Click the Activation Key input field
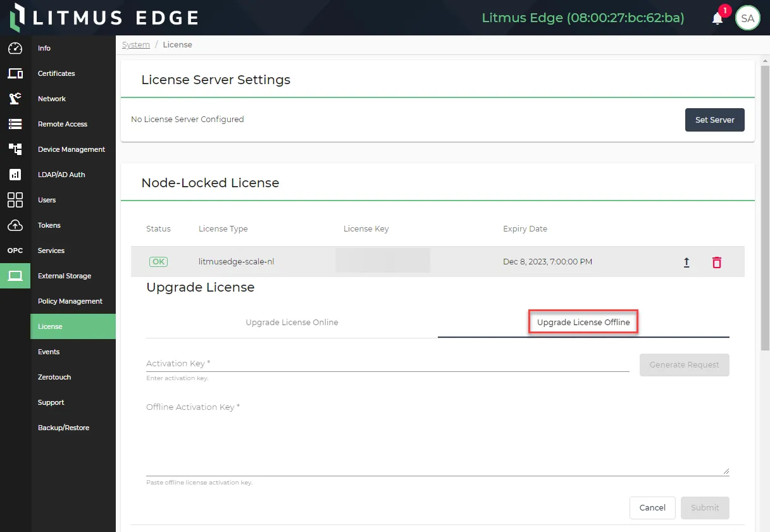This screenshot has height=532, width=770. pyautogui.click(x=388, y=364)
